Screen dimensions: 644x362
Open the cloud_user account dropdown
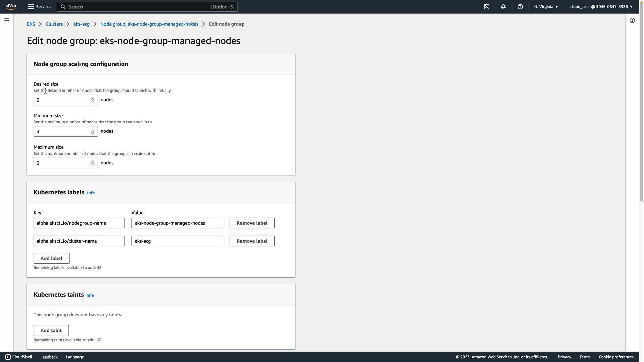(x=601, y=7)
